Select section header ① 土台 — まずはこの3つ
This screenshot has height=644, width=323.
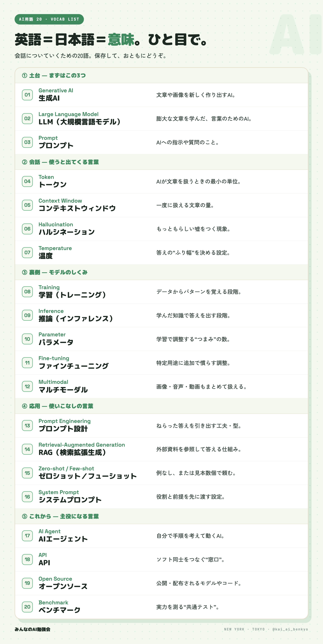(54, 75)
